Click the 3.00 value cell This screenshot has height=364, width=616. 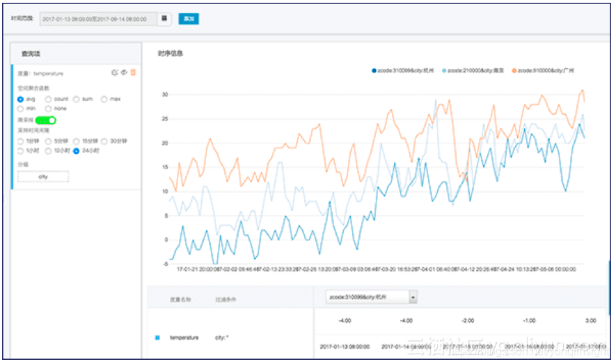coord(590,321)
